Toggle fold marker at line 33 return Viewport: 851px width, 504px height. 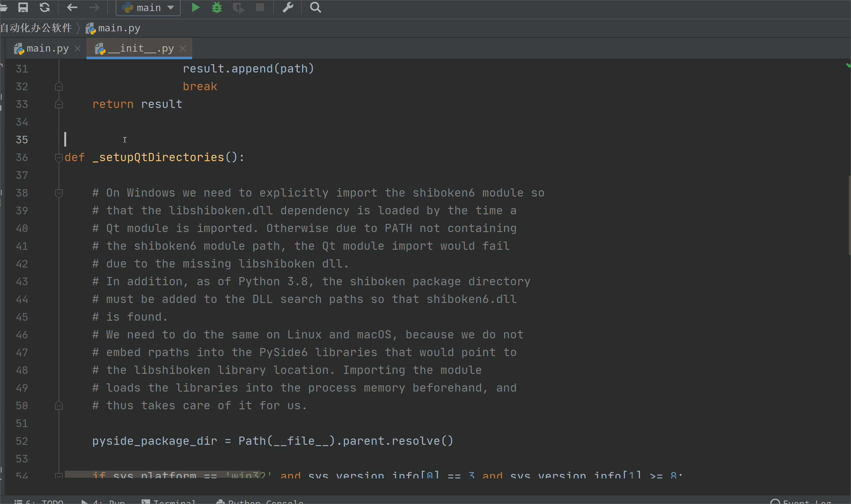point(58,104)
